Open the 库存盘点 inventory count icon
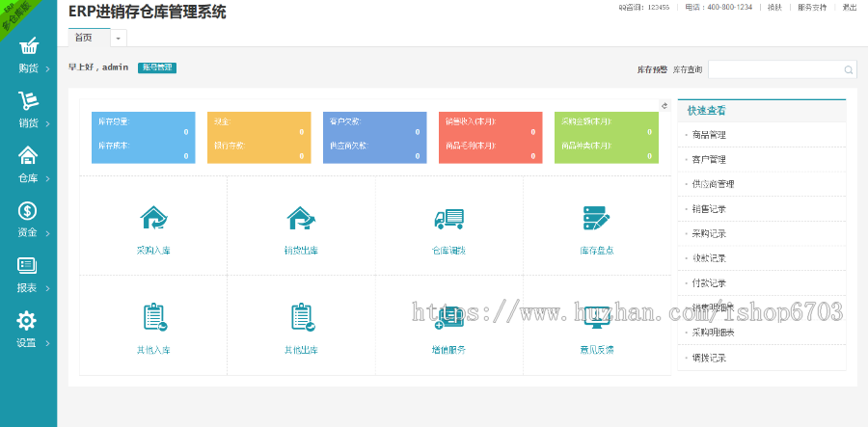This screenshot has height=427, width=868. click(597, 218)
